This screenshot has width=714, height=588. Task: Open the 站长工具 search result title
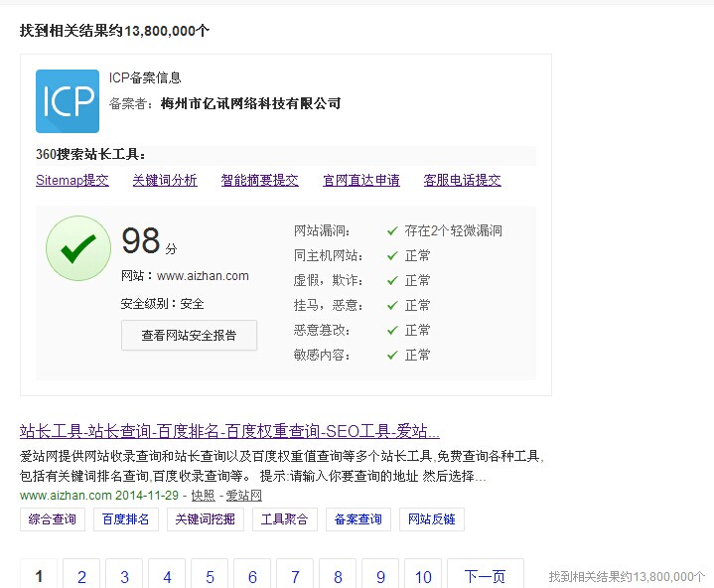(x=229, y=431)
